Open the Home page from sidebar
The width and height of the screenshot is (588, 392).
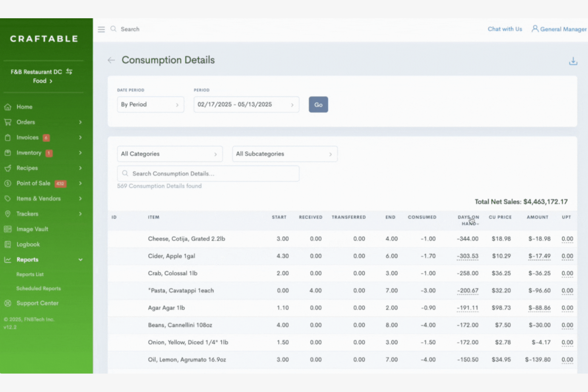24,106
